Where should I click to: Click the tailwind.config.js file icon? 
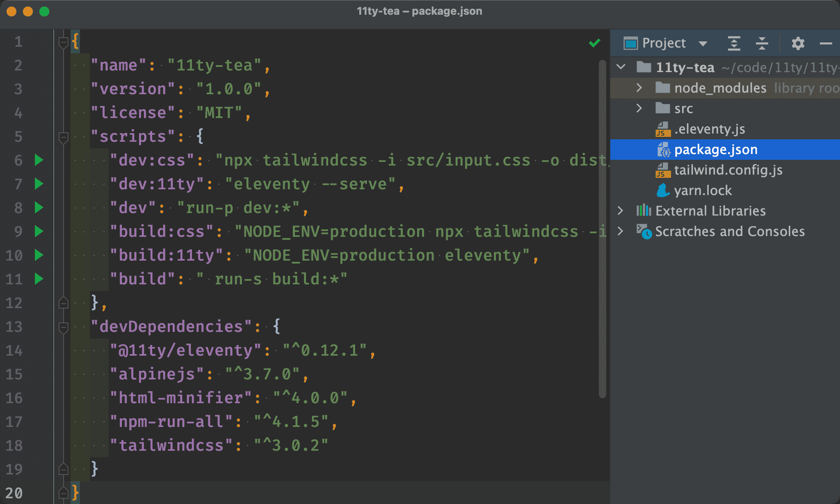click(663, 170)
